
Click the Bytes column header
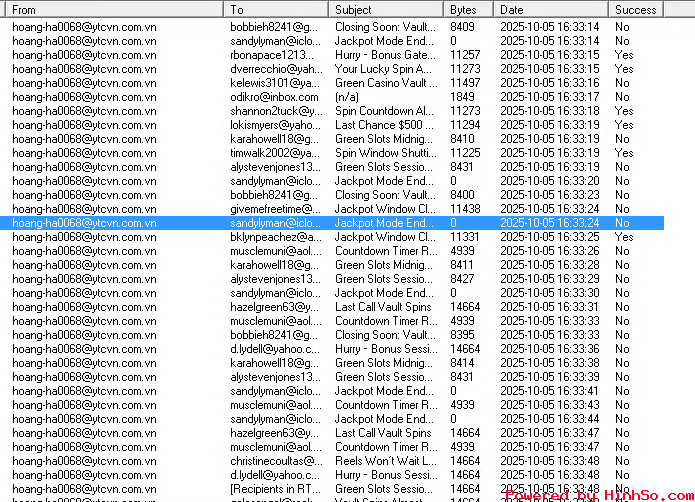tap(467, 9)
